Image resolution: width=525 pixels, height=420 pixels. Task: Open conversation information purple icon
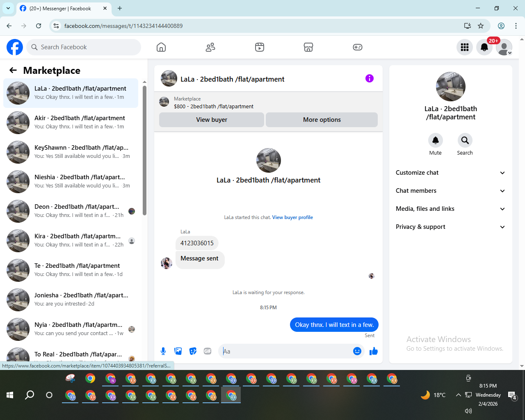[370, 78]
